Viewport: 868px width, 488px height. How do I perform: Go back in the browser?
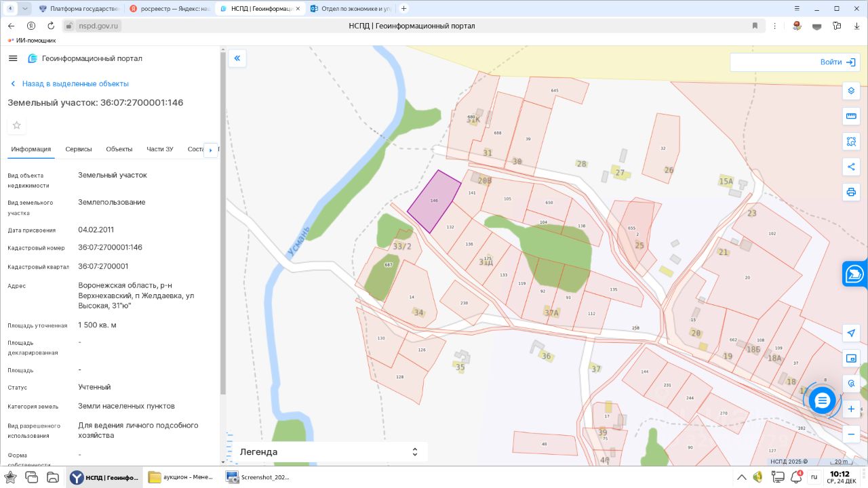click(11, 26)
